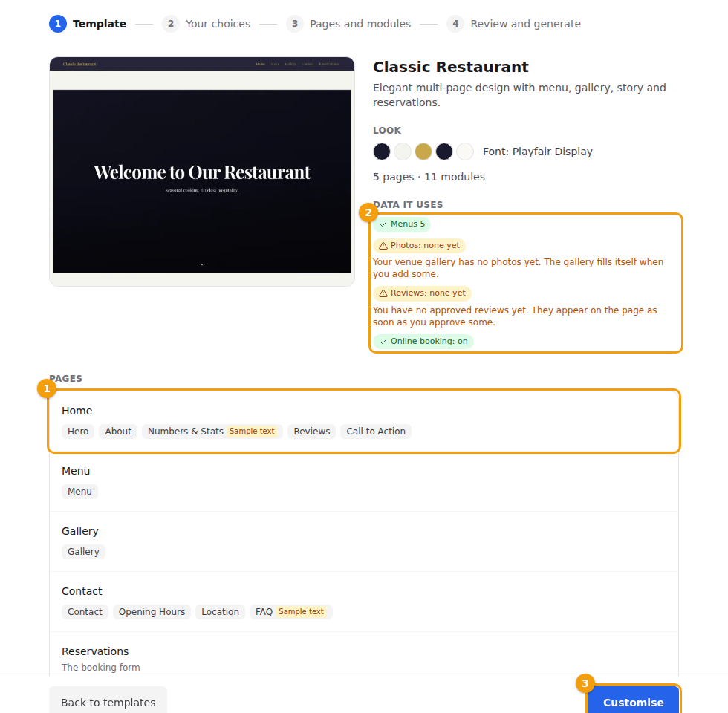Click the Sample text badge beside FAQ
The image size is (728, 713).
[x=302, y=612]
